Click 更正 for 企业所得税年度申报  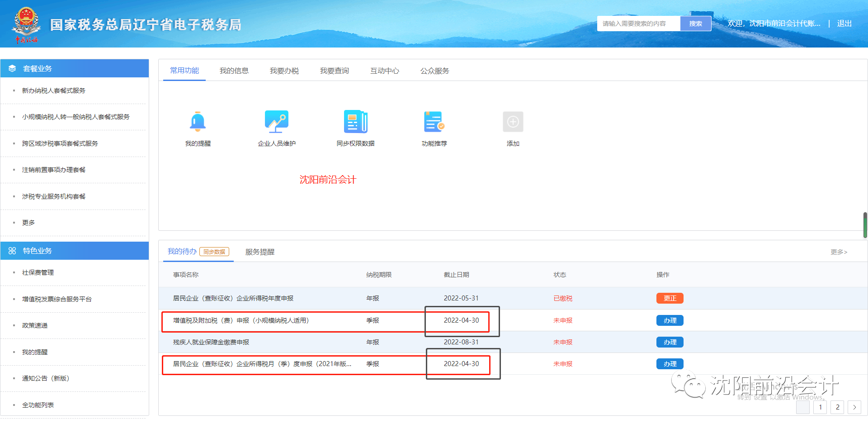670,298
